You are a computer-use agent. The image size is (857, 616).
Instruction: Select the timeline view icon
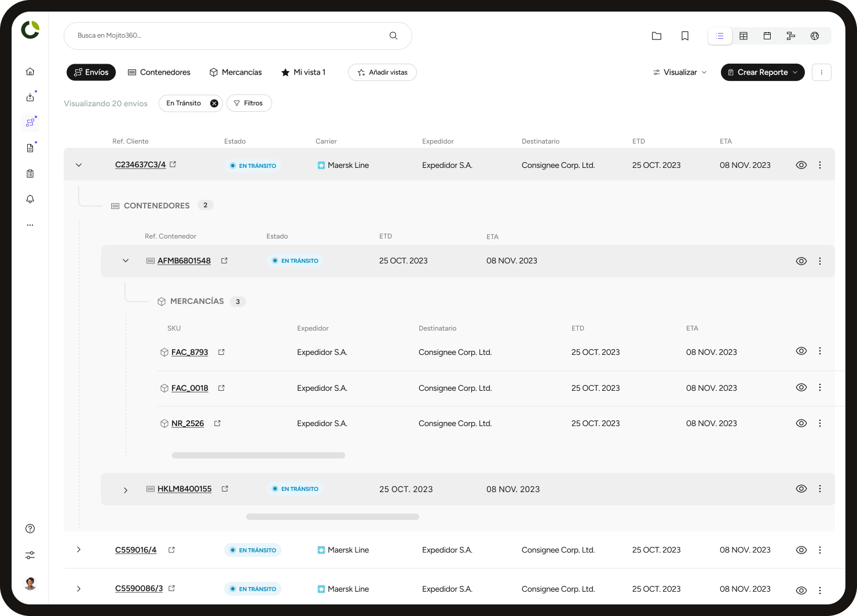tap(791, 35)
